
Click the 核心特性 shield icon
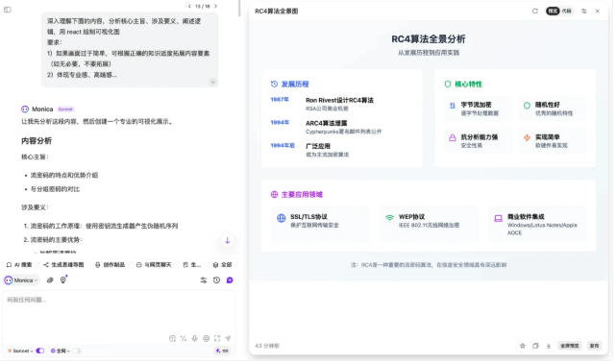click(x=448, y=84)
